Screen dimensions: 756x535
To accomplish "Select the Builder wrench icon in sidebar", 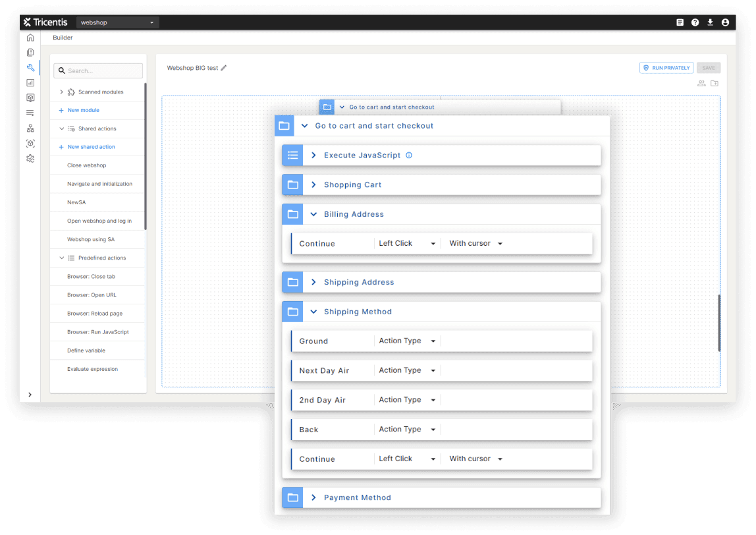I will 30,68.
